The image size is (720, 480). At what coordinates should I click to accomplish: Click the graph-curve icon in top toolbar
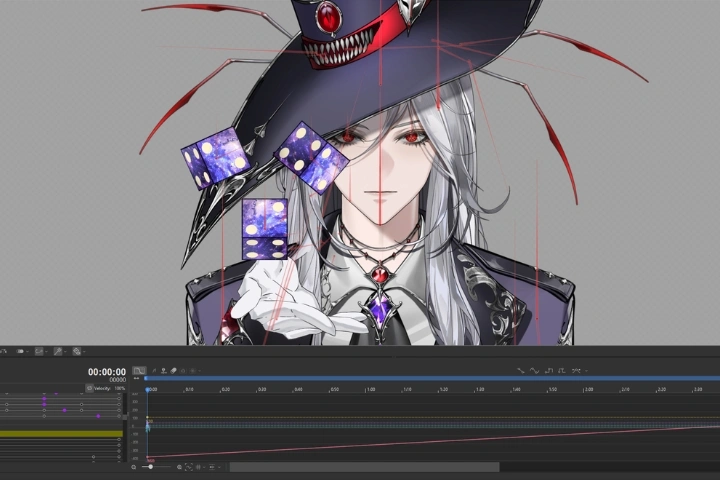(39, 351)
